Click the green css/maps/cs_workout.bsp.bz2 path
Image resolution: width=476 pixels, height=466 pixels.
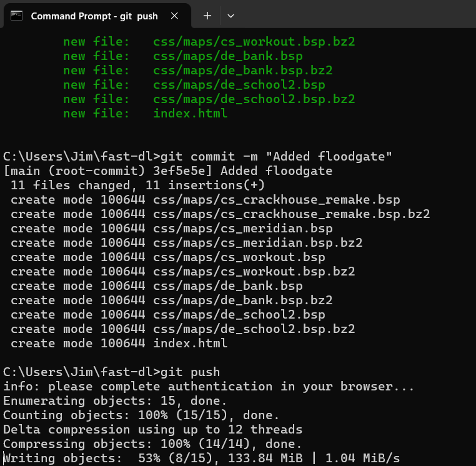point(254,42)
